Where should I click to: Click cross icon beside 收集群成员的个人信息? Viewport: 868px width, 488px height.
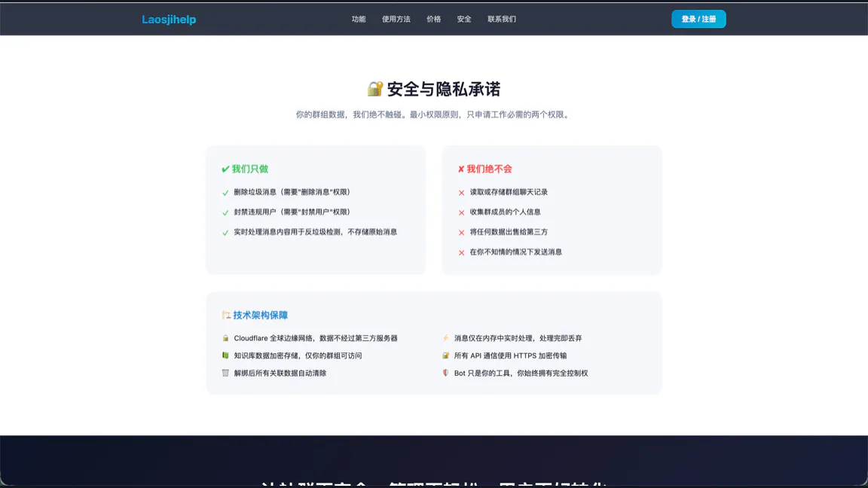click(x=462, y=213)
